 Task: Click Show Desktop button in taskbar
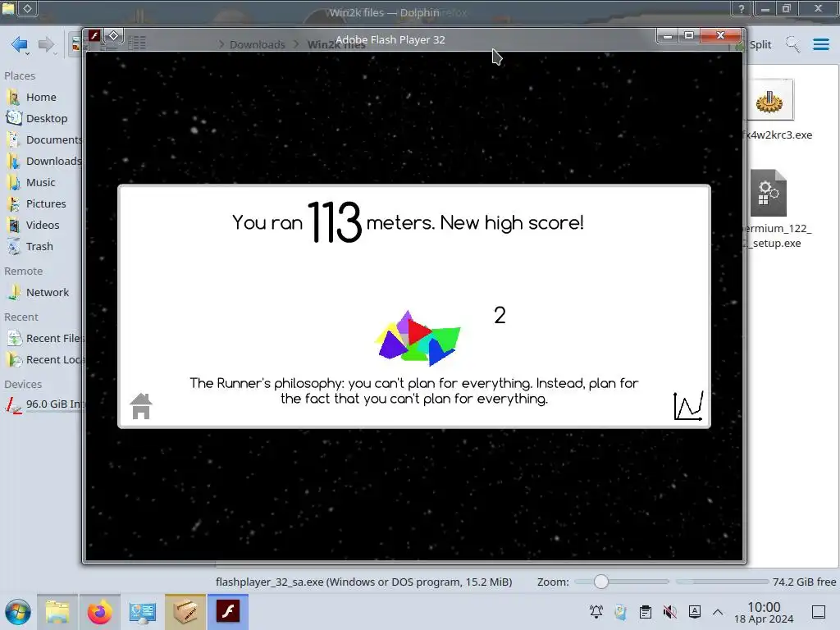[819, 612]
